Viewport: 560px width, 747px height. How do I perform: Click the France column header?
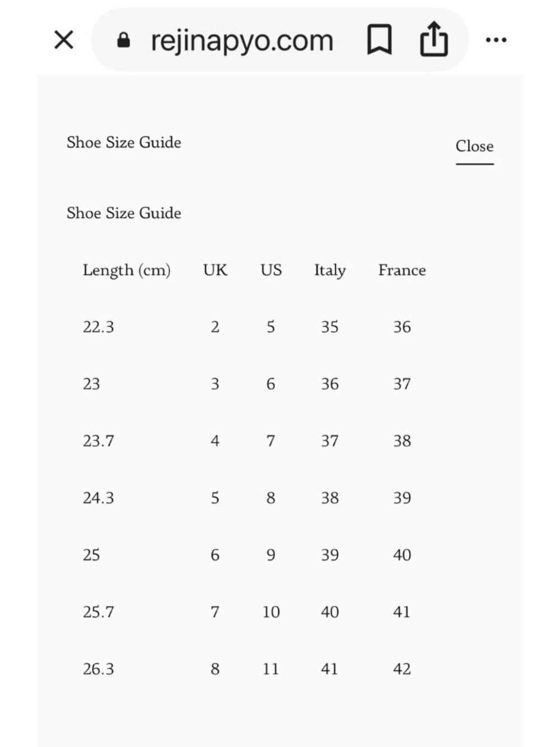point(402,270)
